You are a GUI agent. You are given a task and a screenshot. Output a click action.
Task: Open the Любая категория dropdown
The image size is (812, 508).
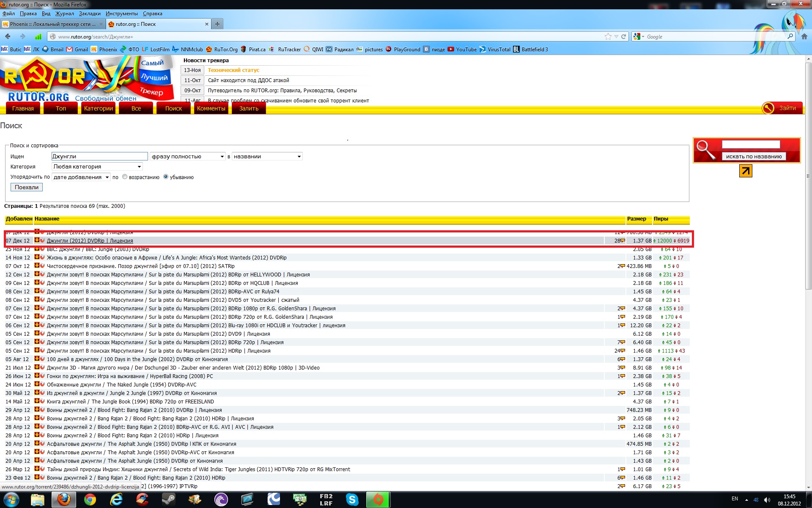pyautogui.click(x=97, y=167)
